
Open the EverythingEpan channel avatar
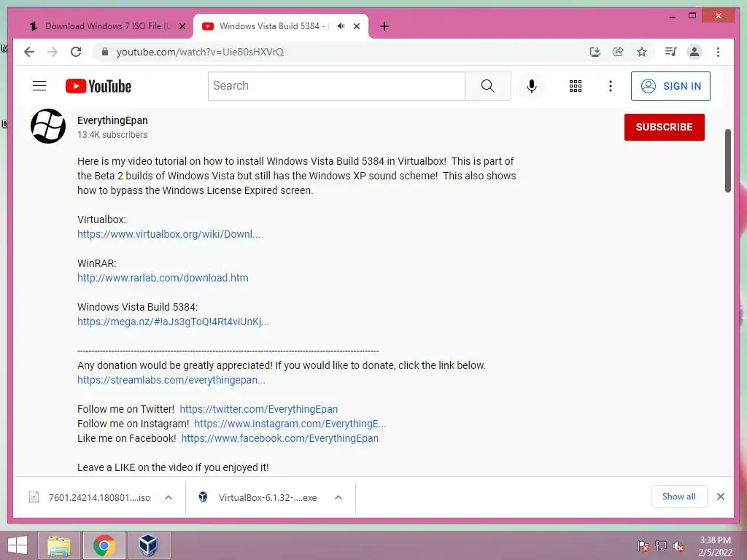tap(48, 126)
